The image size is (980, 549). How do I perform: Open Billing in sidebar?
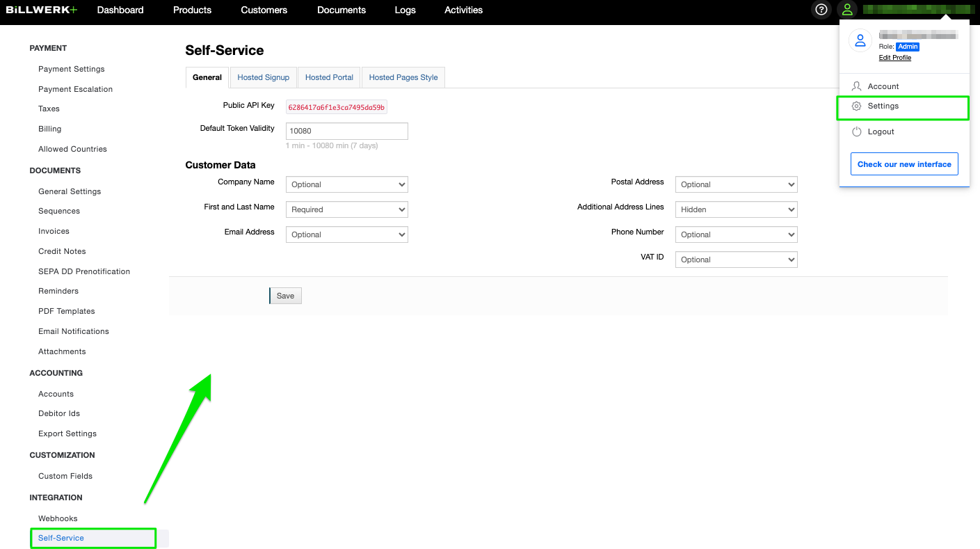50,129
